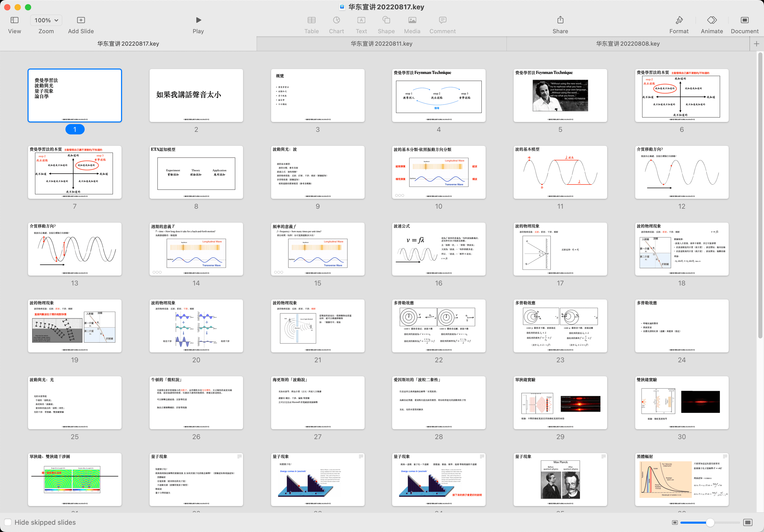Add a shape via the Shape icon
This screenshot has width=764, height=532.
pyautogui.click(x=386, y=20)
